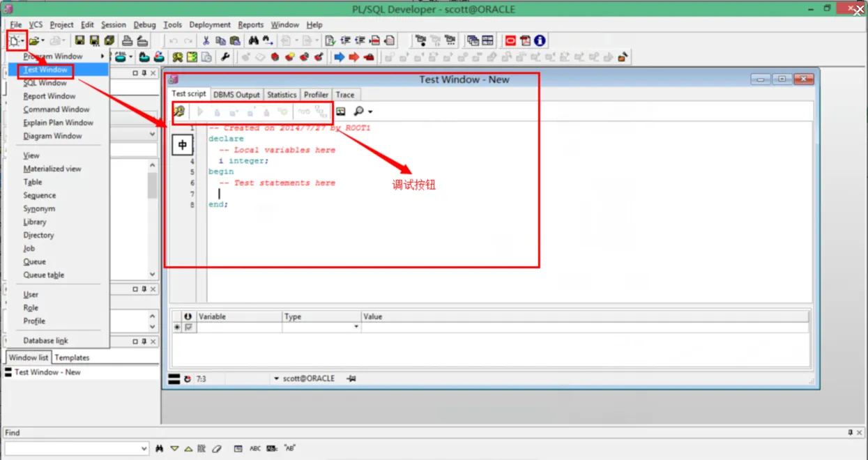868x460 pixels.
Task: Open the Open folder dropdown arrow
Action: (43, 41)
